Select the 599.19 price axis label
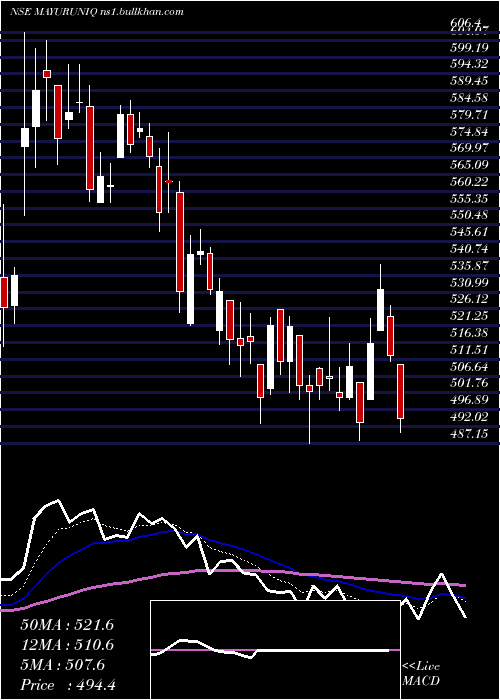The image size is (500, 700). 469,47
